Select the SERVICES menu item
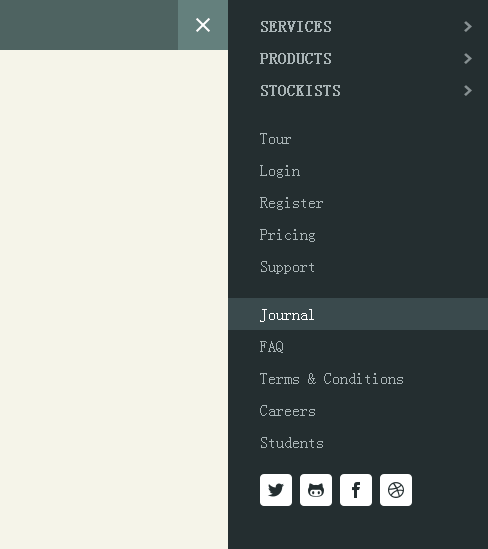Image resolution: width=488 pixels, height=549 pixels. point(295,27)
